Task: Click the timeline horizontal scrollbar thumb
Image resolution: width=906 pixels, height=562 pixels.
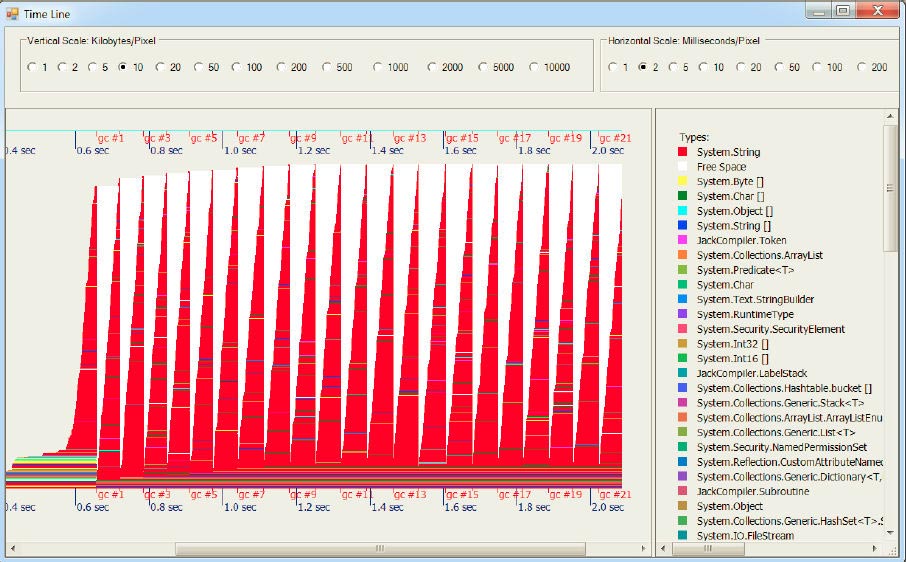Action: coord(380,548)
